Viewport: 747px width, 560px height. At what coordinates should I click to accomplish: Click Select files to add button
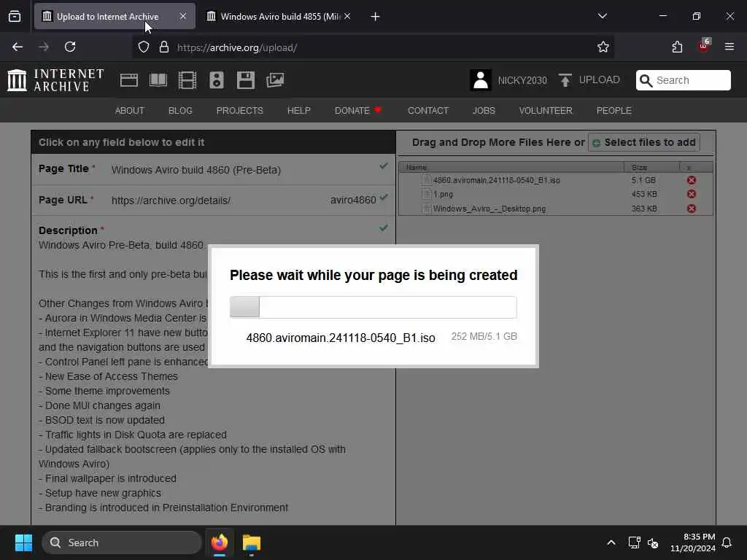point(644,142)
